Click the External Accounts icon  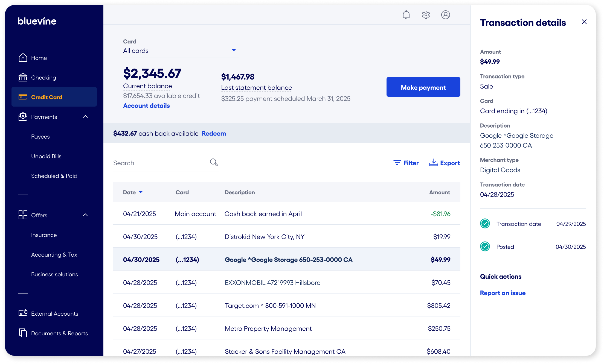click(x=23, y=313)
